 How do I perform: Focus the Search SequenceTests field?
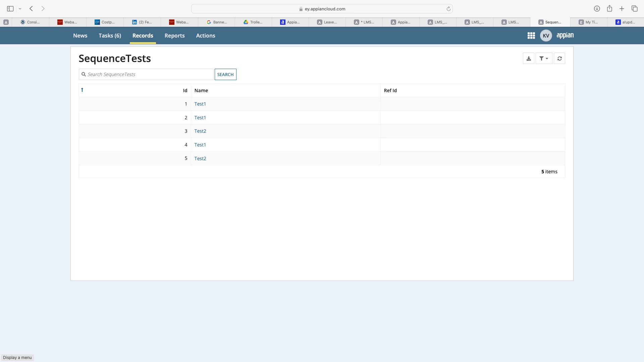click(146, 74)
